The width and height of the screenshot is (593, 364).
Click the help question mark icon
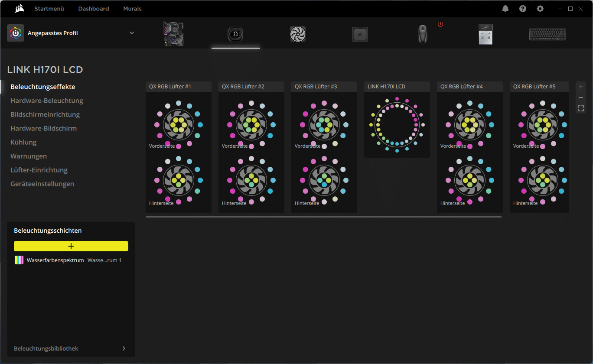pos(523,9)
